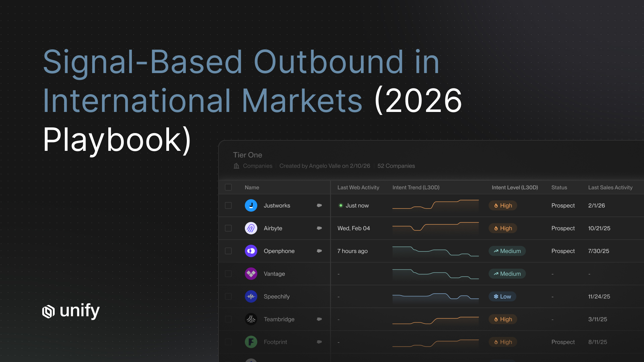Image resolution: width=644 pixels, height=362 pixels.
Task: Click the Salesforce cloud icon in Teambridge row
Action: (319, 319)
